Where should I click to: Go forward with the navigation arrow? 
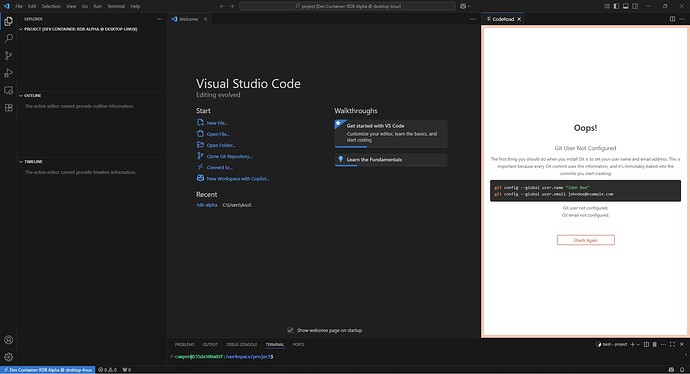point(232,6)
